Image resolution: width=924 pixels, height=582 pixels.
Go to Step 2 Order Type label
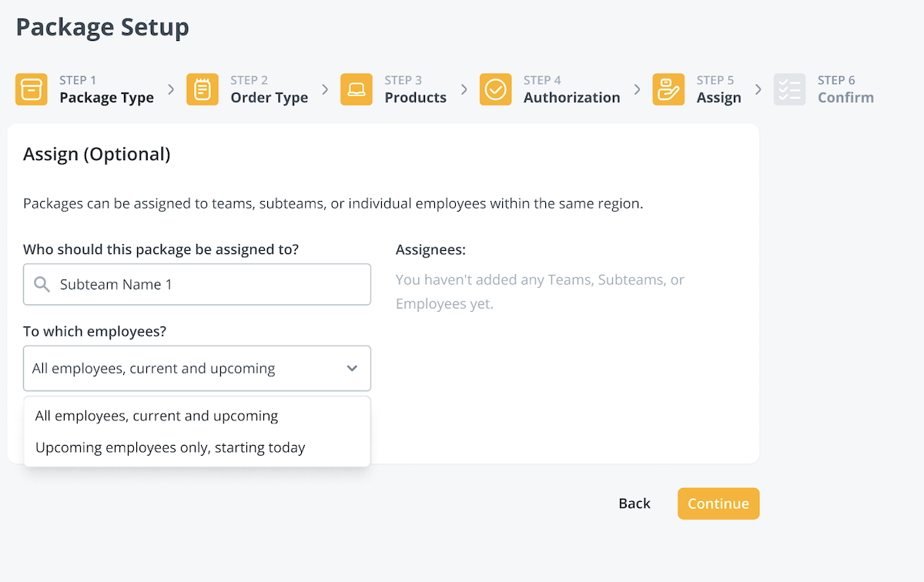(269, 98)
